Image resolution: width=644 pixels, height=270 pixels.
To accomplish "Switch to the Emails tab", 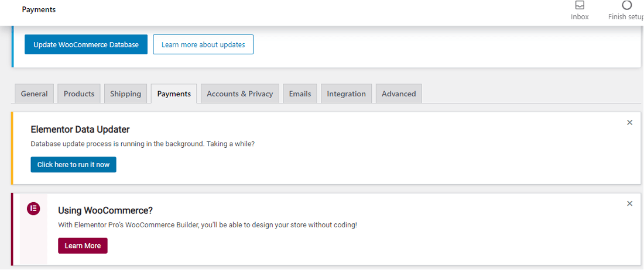I will (x=300, y=94).
